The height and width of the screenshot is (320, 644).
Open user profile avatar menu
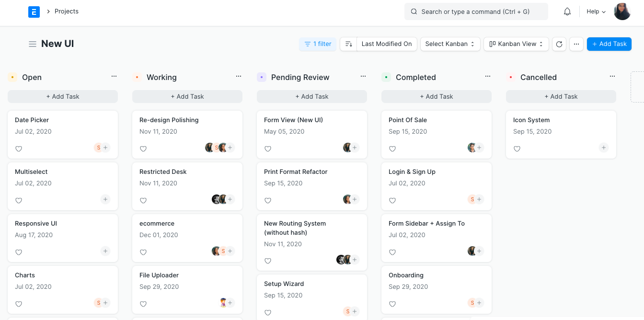tap(622, 11)
